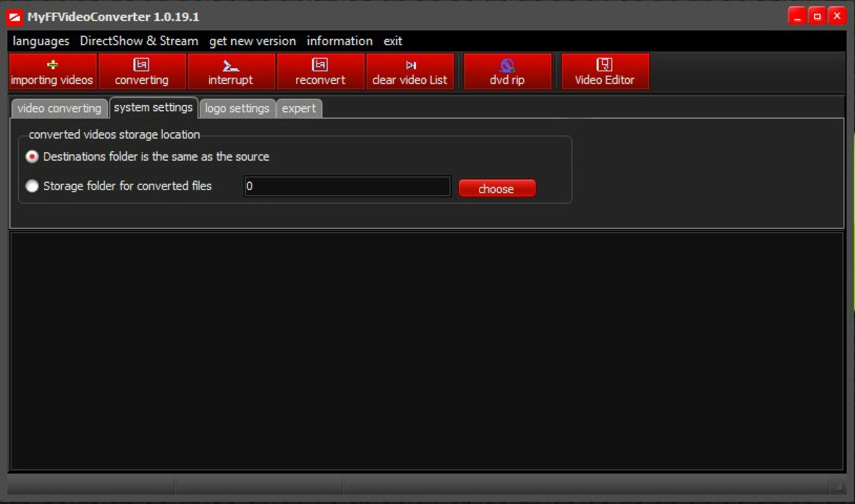Switch to the system settings tab
Image resolution: width=855 pixels, height=504 pixels.
pyautogui.click(x=154, y=107)
